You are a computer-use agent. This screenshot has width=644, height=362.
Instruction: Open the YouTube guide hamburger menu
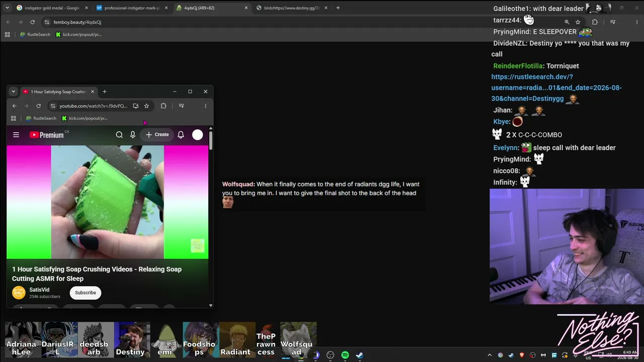point(16,135)
